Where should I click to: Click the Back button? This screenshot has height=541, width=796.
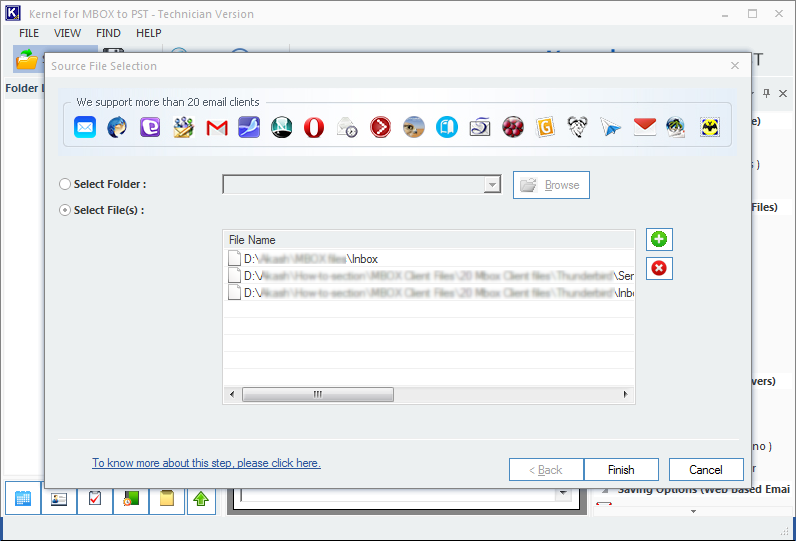[546, 470]
